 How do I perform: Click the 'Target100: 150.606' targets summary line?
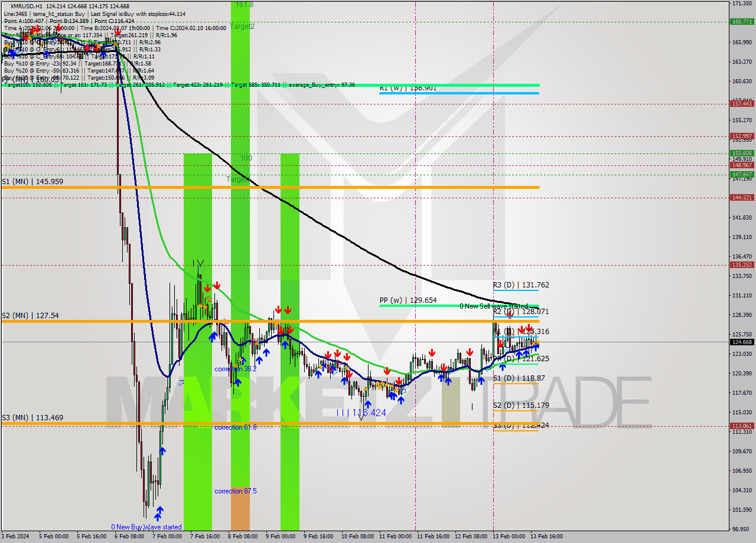(179, 85)
